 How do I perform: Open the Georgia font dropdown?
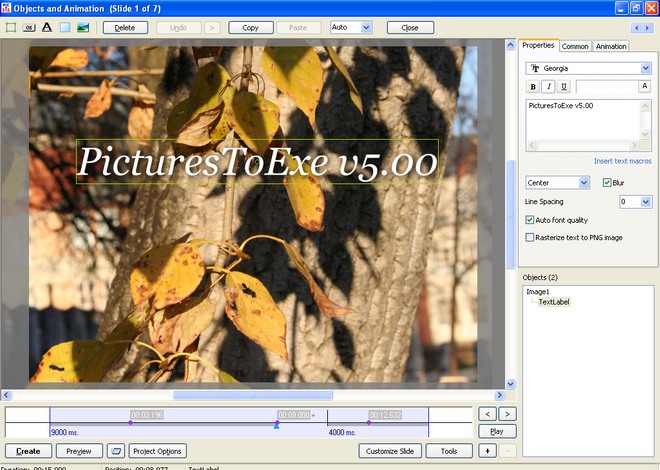(x=646, y=68)
